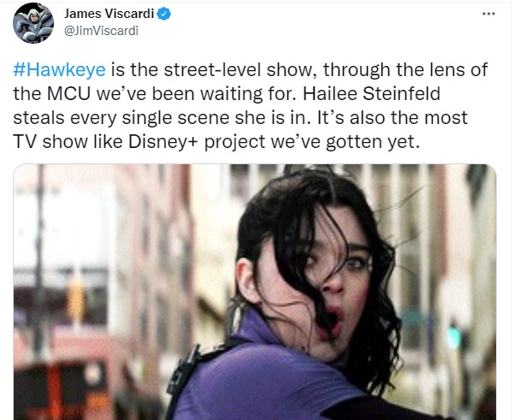This screenshot has width=514, height=420.
Task: Click the blue verified badge
Action: (x=163, y=14)
